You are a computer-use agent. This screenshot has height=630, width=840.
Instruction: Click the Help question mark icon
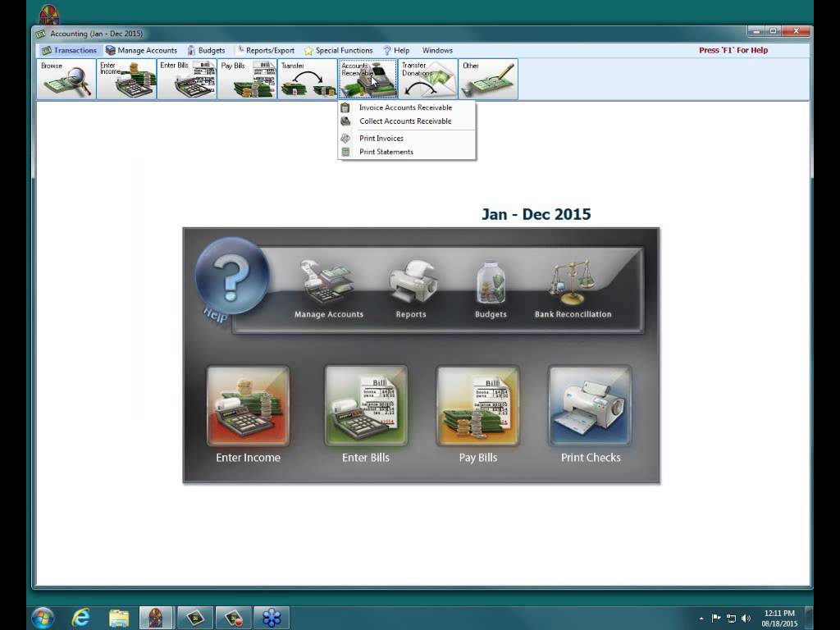pyautogui.click(x=231, y=279)
